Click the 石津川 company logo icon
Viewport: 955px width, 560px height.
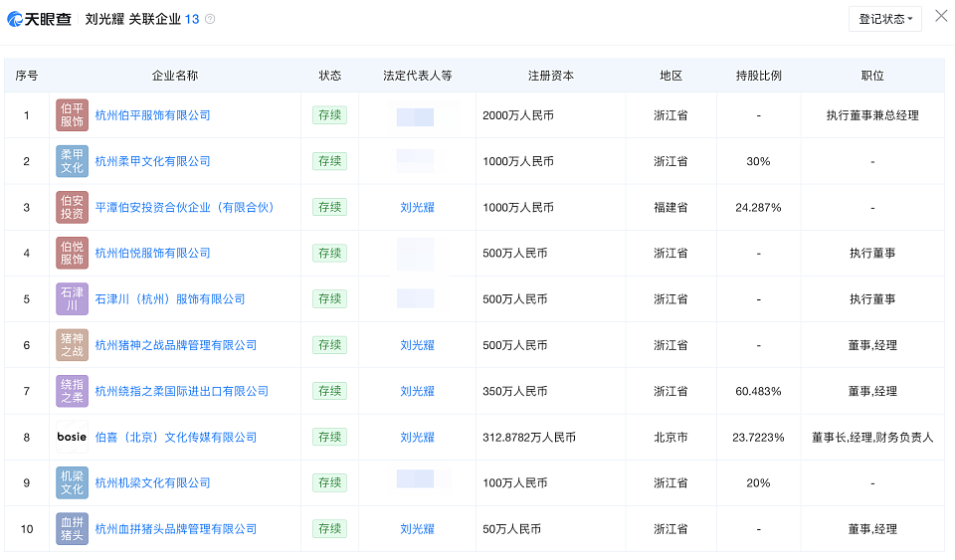click(72, 298)
